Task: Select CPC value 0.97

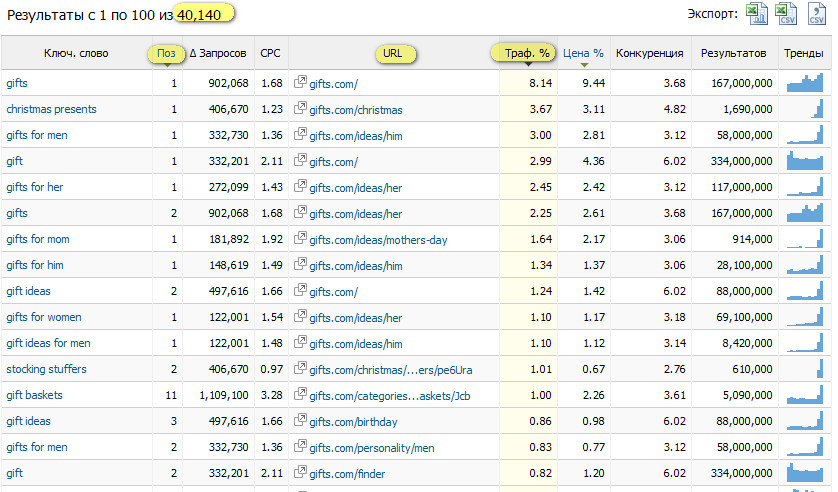Action: tap(271, 369)
